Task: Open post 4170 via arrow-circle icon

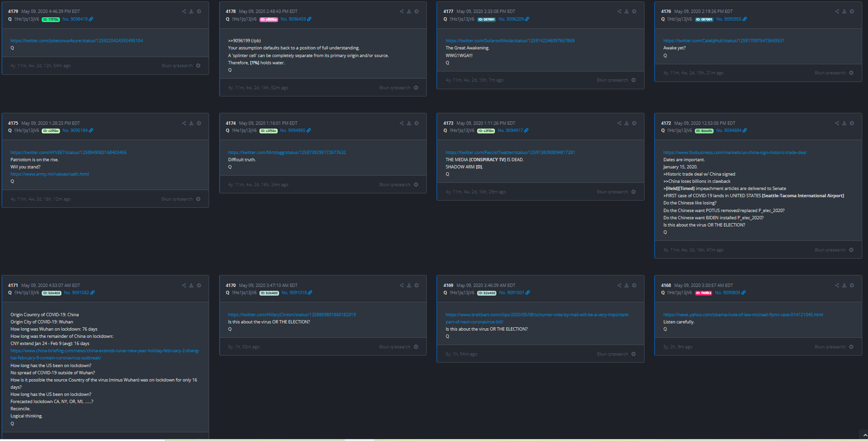Action: pos(416,286)
